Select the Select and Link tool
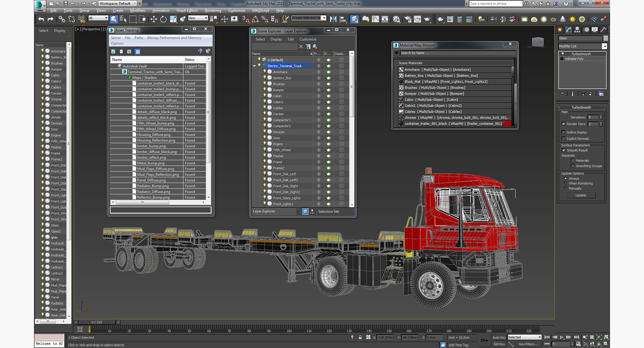The width and height of the screenshot is (644, 348). 62,19
